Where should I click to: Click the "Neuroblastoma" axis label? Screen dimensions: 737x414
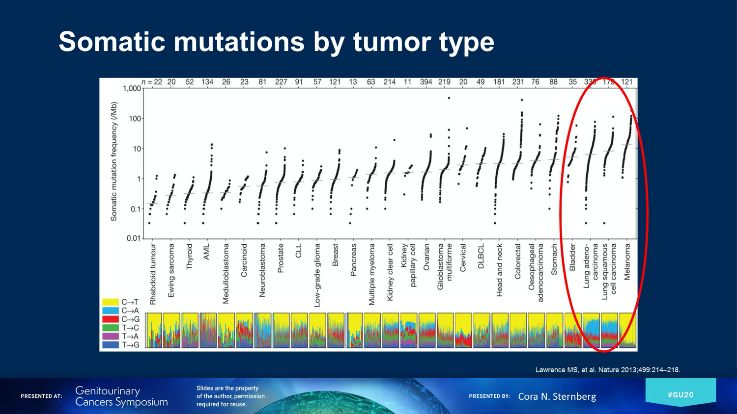(x=262, y=270)
